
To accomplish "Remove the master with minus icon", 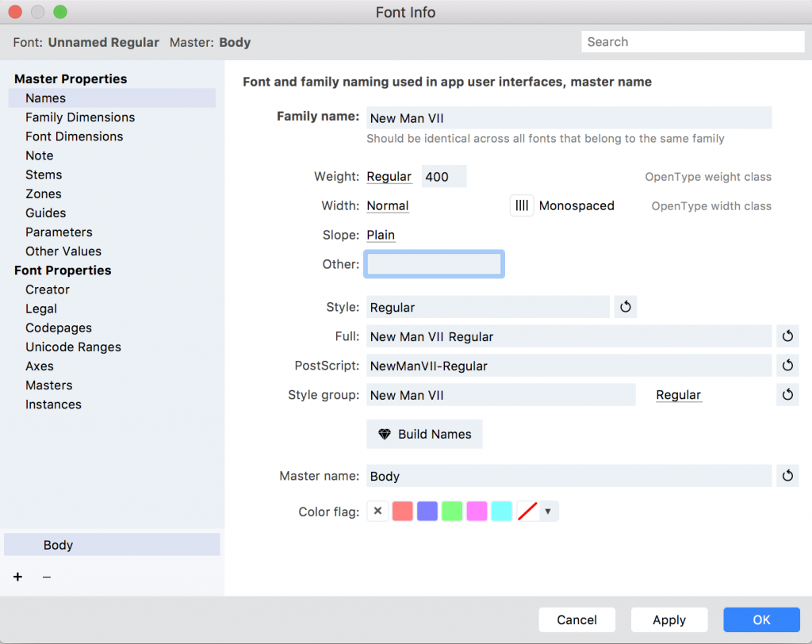I will click(47, 577).
